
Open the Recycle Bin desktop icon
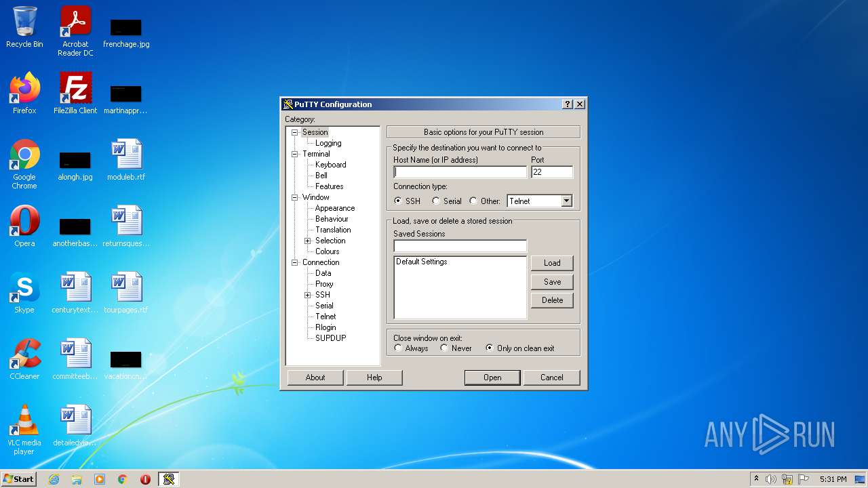tap(24, 28)
